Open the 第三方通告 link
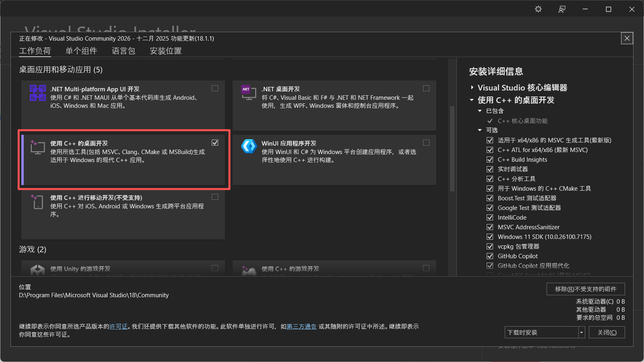644x362 pixels. click(x=301, y=327)
